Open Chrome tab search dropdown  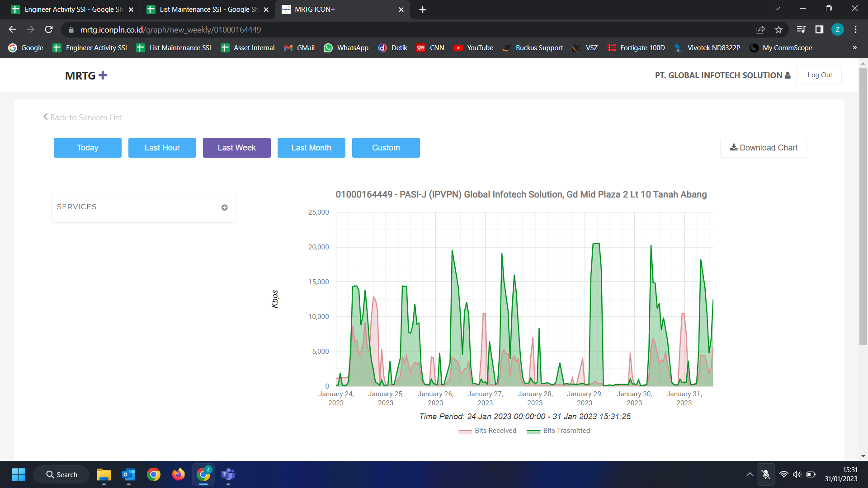tap(777, 9)
